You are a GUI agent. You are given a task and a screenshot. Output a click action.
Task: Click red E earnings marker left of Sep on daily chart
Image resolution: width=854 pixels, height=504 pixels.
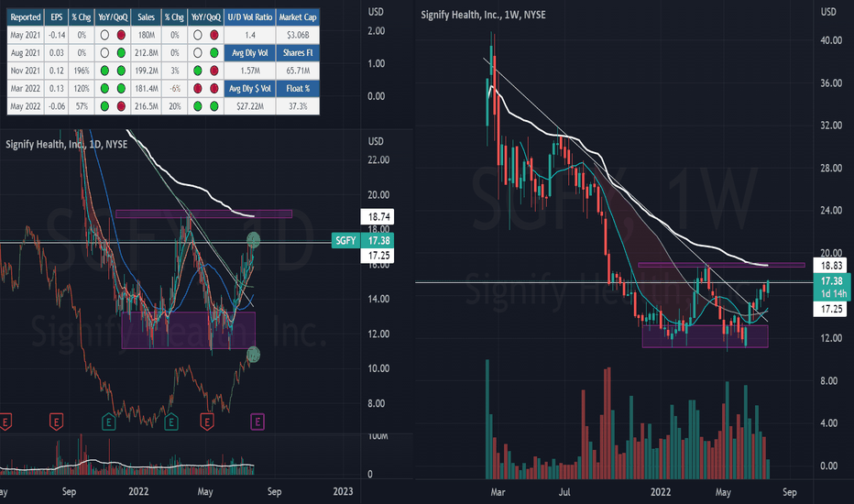(56, 422)
